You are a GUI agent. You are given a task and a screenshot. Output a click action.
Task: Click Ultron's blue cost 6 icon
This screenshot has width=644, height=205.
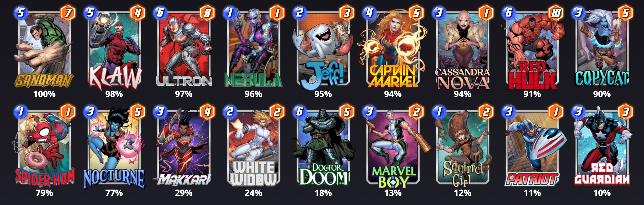tap(160, 12)
